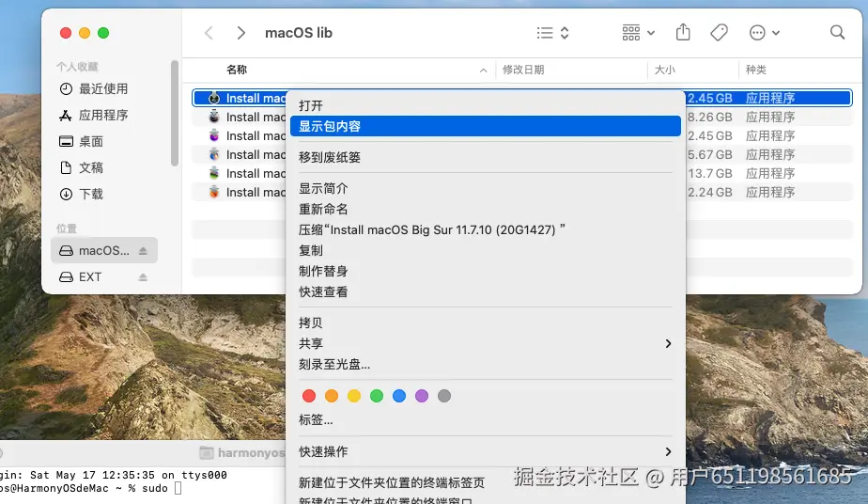Apply the blue tag color
The image size is (868, 504).
pos(399,396)
